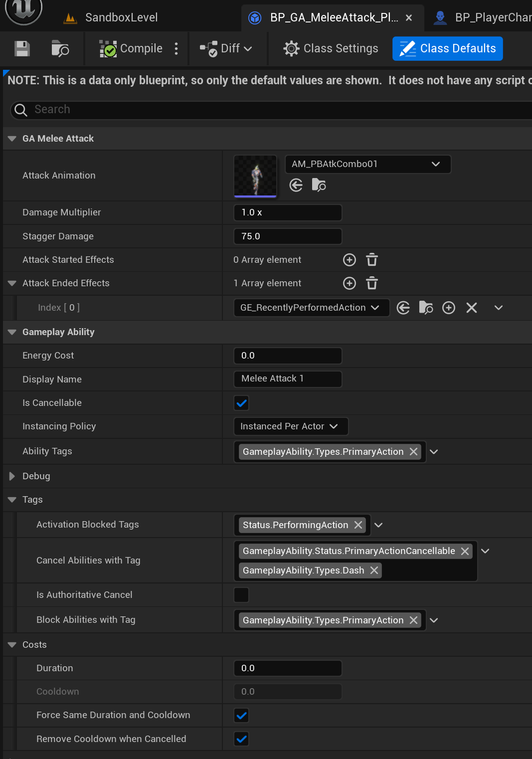Browse to Attack Animation asset in Content Browser
The image size is (532, 759).
[x=319, y=186]
